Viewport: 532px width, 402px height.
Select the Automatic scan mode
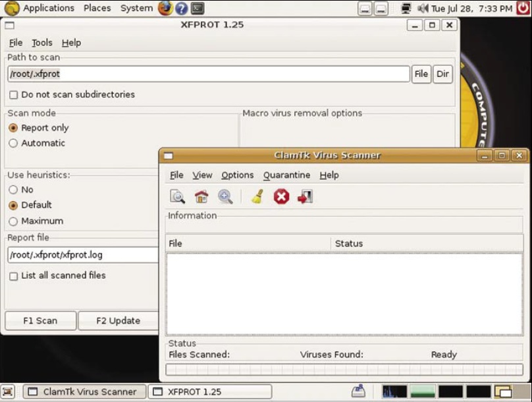pyautogui.click(x=13, y=143)
